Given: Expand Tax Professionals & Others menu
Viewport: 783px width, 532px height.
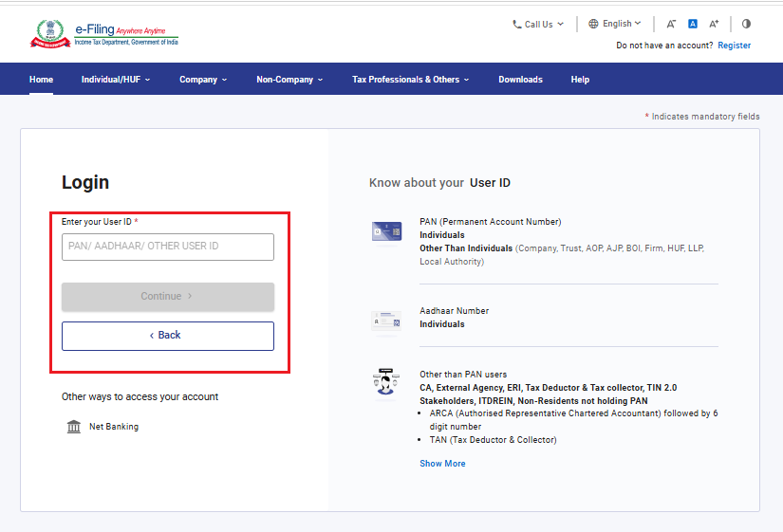Looking at the screenshot, I should (410, 80).
